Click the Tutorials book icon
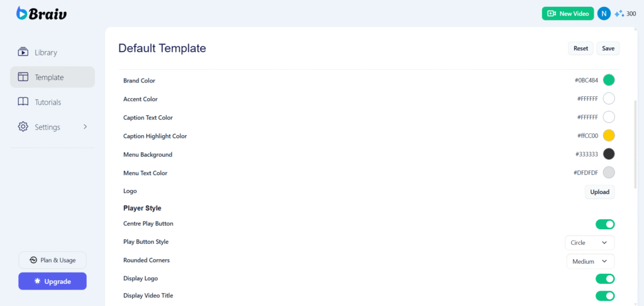Viewport: 644px width, 306px height. (x=23, y=102)
